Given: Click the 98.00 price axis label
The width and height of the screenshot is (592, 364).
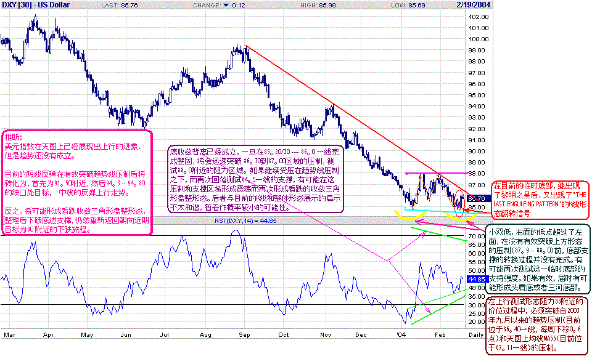Looking at the screenshot, I should pos(477,62).
